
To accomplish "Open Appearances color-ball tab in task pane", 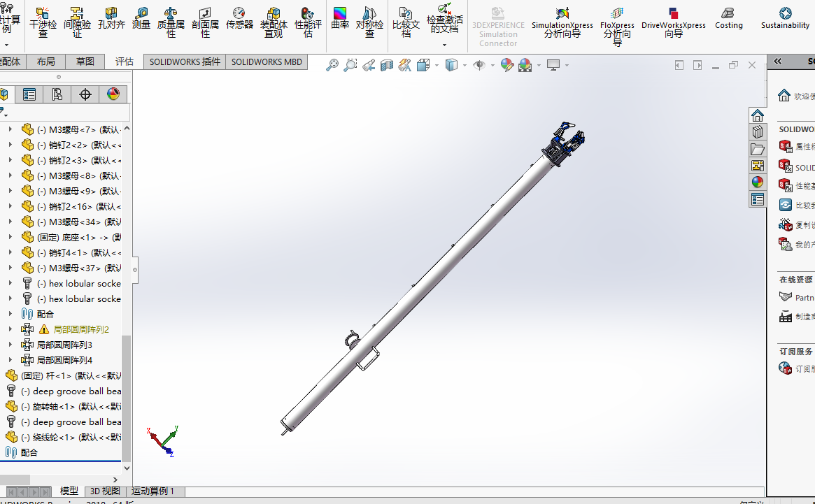I will [758, 182].
